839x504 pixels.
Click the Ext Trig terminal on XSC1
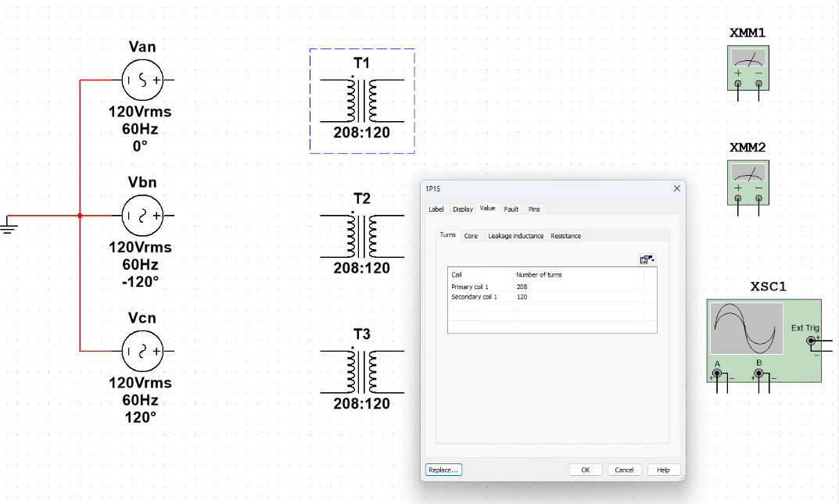click(x=811, y=341)
